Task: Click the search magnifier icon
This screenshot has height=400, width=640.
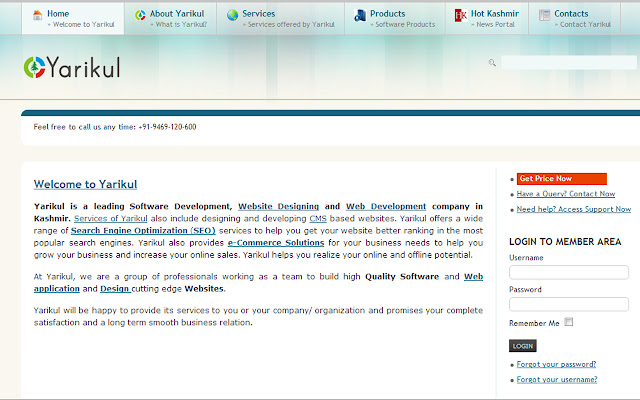Action: pos(492,62)
